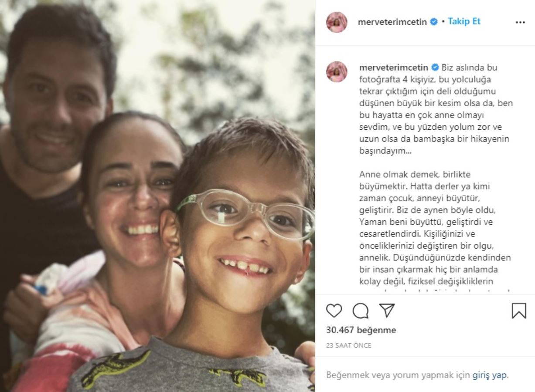Click the verified badge in the header
Image resolution: width=535 pixels, height=392 pixels.
[434, 22]
